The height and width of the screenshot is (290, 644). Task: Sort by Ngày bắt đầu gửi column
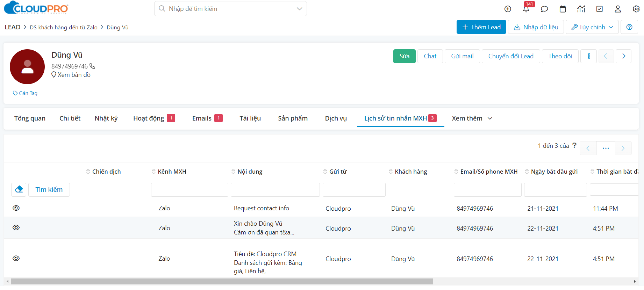point(551,172)
